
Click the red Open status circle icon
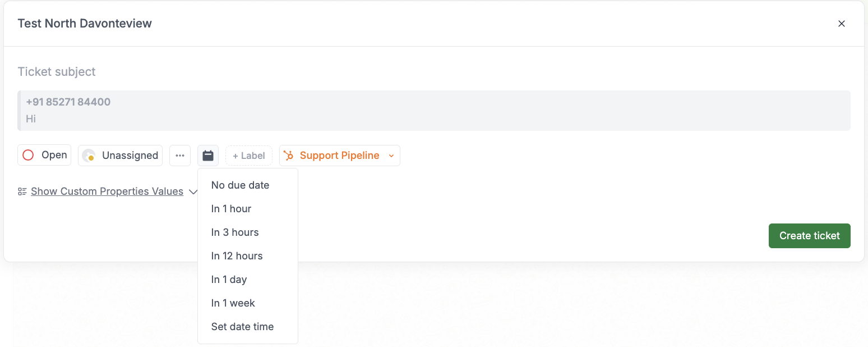[28, 155]
